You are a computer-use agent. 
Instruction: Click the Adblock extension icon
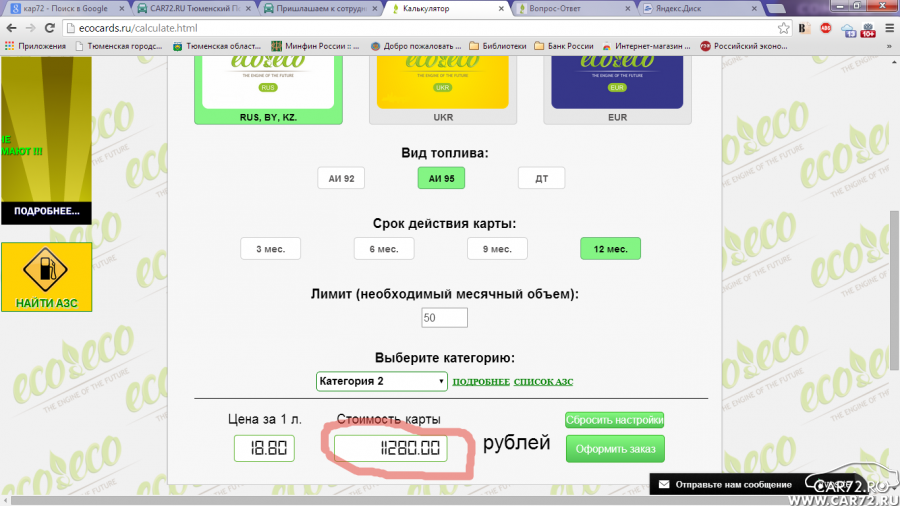click(x=825, y=28)
